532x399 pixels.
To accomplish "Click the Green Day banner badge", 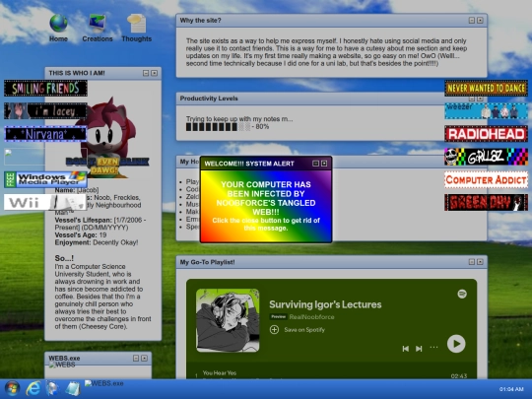I will [x=486, y=202].
